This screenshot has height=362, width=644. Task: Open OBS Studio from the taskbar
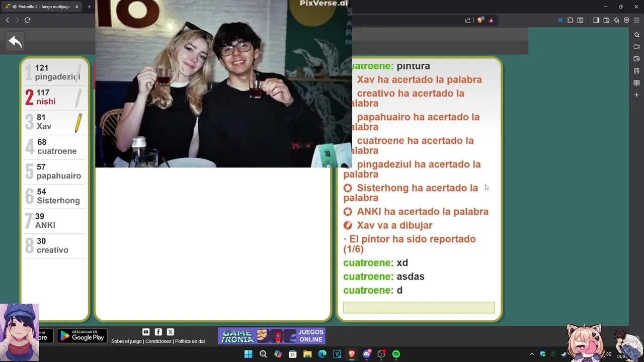point(381,354)
